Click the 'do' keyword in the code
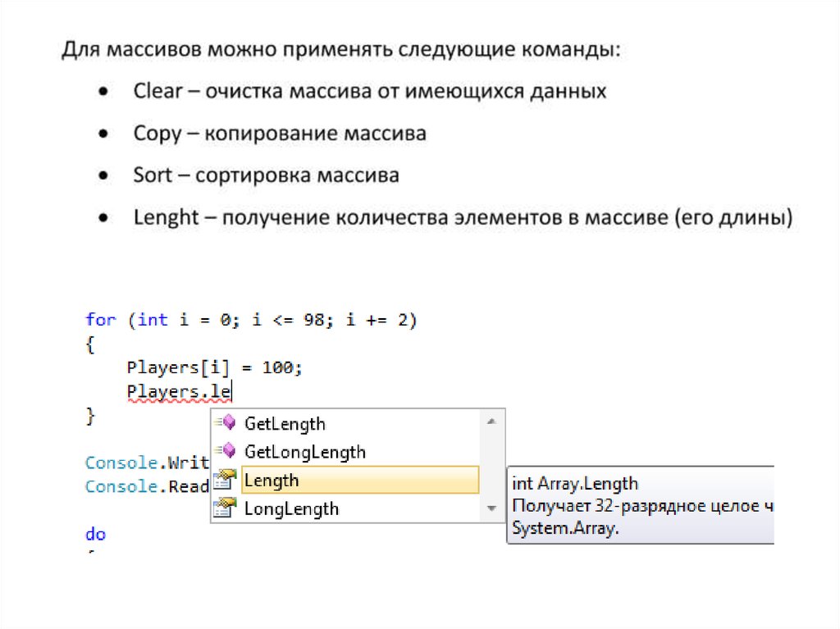This screenshot has width=840, height=629. pos(95,534)
